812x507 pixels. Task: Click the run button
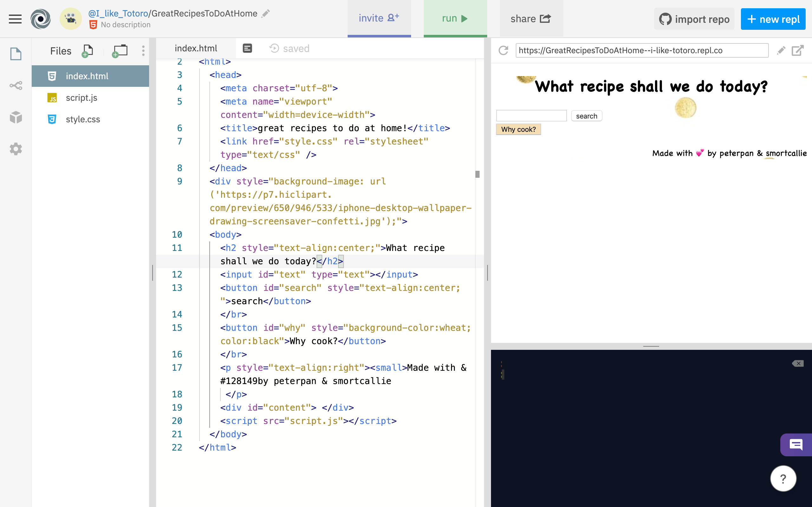click(x=455, y=18)
